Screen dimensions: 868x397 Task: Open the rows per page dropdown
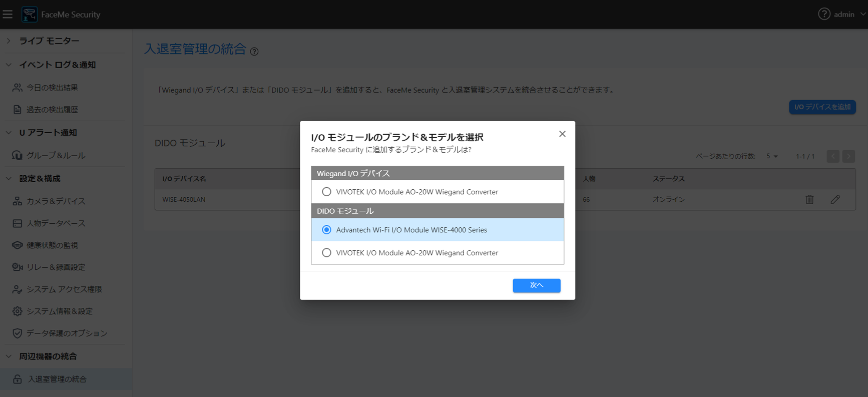coord(772,156)
